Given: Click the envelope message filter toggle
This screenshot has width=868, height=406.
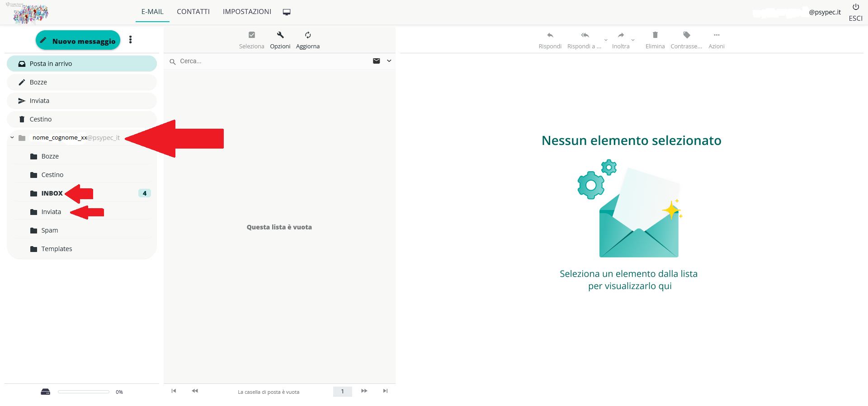Looking at the screenshot, I should pyautogui.click(x=376, y=61).
